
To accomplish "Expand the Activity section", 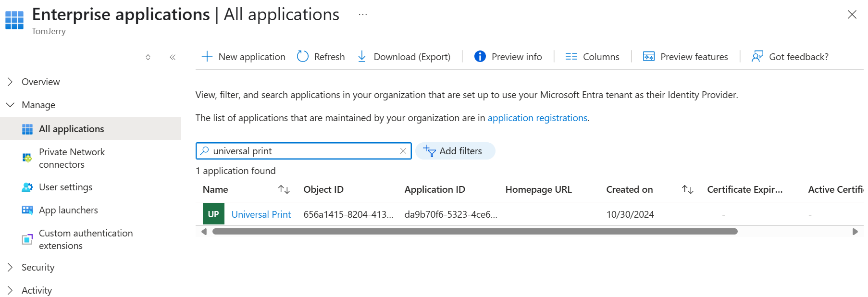I will (10, 290).
